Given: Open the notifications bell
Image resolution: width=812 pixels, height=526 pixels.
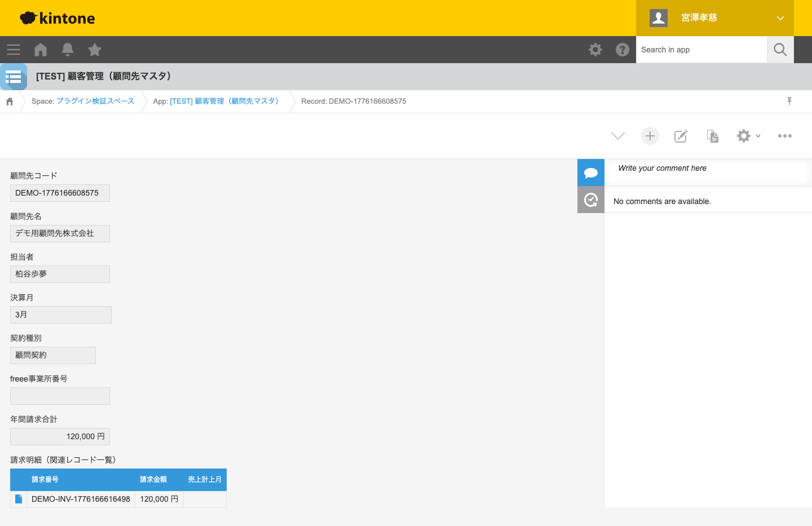Looking at the screenshot, I should tap(68, 50).
